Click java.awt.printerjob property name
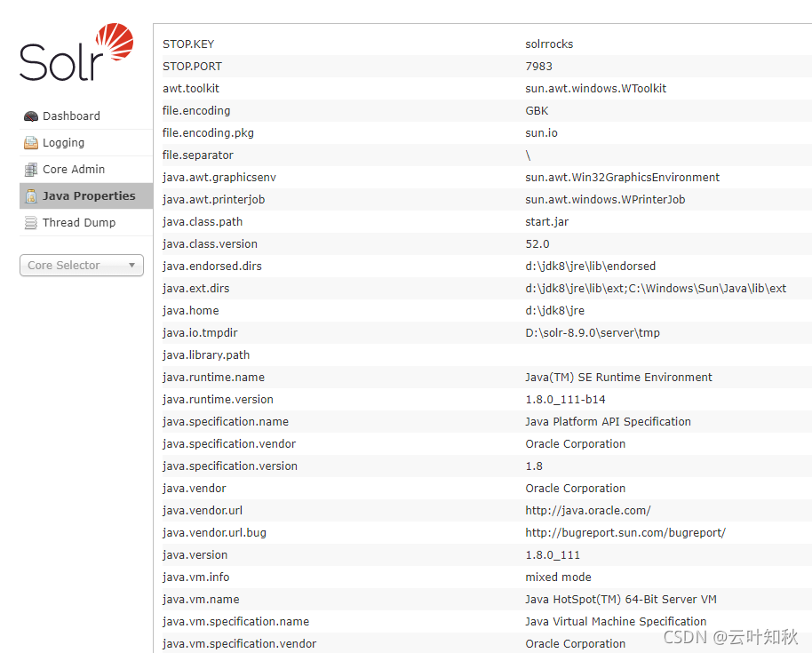Image resolution: width=812 pixels, height=653 pixels. pos(213,200)
